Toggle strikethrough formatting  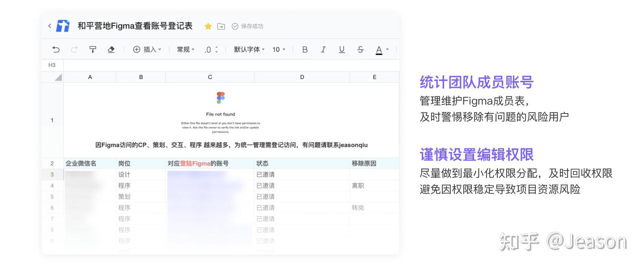tap(360, 50)
